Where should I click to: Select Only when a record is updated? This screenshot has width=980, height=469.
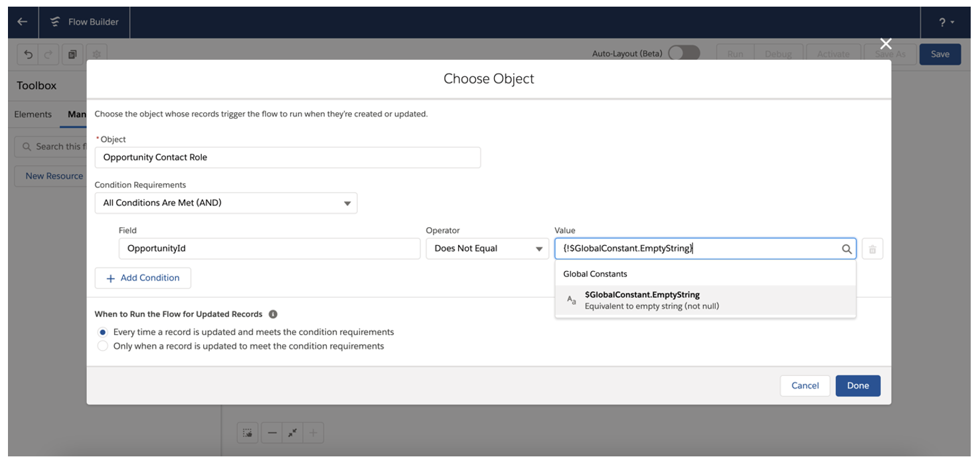tap(102, 346)
